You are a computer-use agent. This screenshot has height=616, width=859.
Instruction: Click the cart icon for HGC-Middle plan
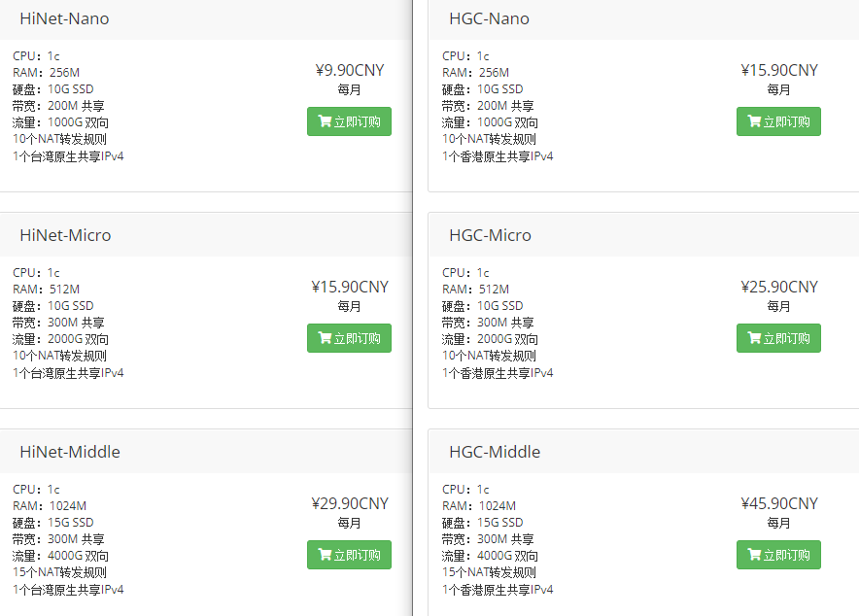(x=754, y=555)
